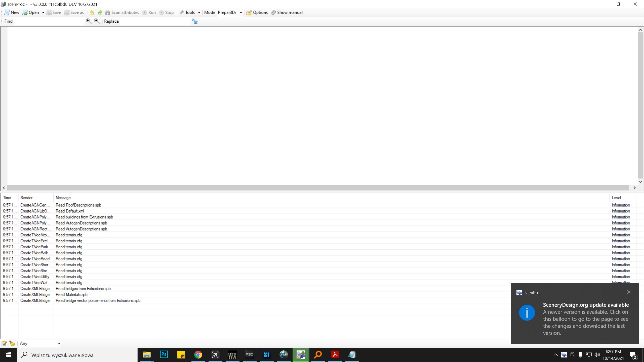The width and height of the screenshot is (644, 362).
Task: Expand the Tools dropdown arrow
Action: coord(199,13)
